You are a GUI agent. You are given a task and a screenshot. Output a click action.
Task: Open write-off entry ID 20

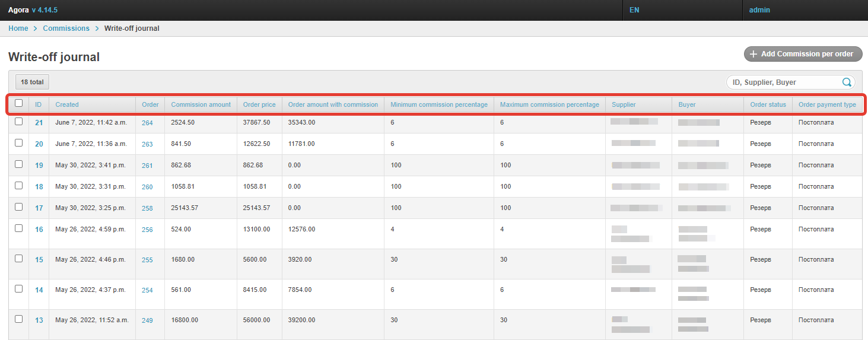(x=39, y=144)
